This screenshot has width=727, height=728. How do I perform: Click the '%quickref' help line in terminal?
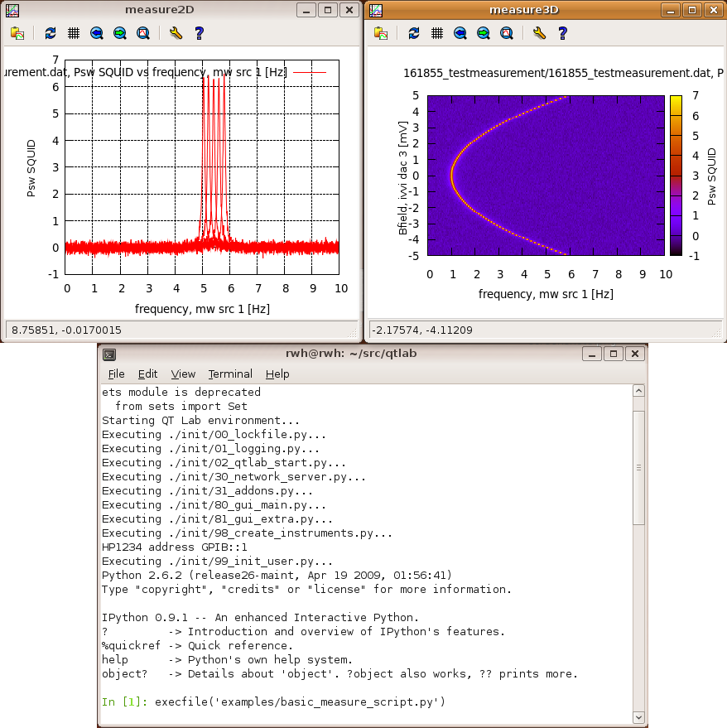coord(197,646)
